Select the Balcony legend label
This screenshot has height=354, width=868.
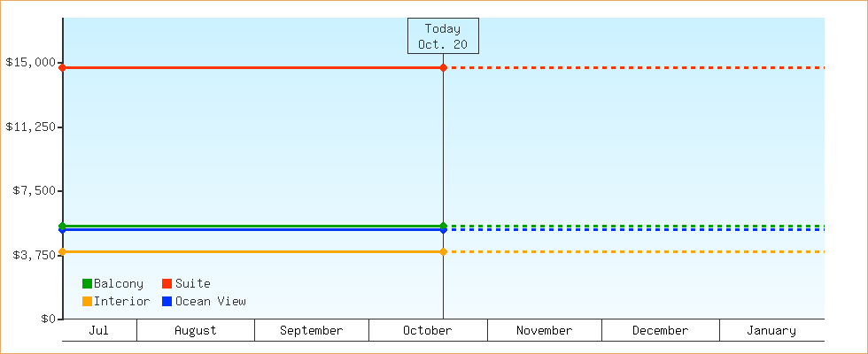(119, 284)
